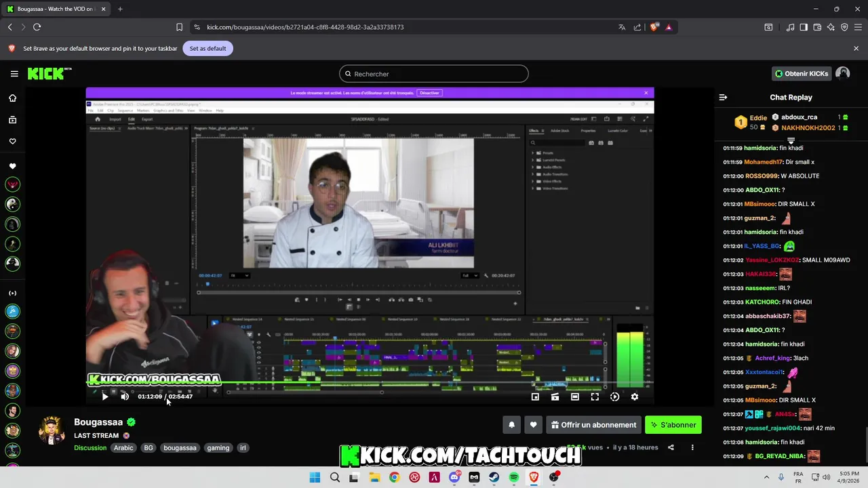
Task: Open the user profile avatar menu
Action: tap(843, 73)
